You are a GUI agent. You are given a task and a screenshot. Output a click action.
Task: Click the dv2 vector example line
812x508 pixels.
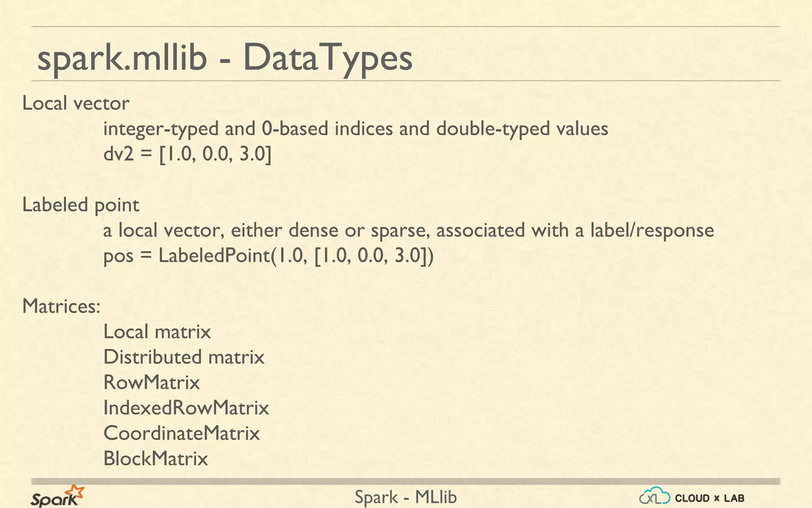[188, 154]
